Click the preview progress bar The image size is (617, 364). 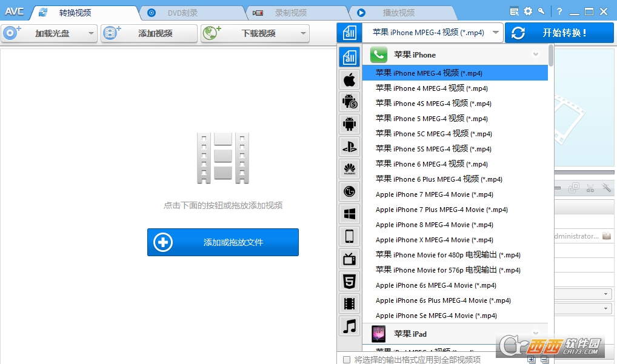584,172
